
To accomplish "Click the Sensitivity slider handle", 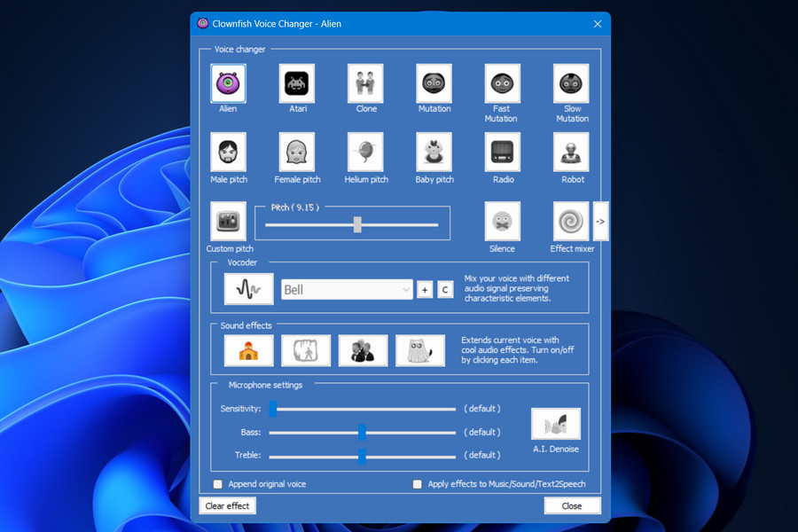I will (273, 409).
